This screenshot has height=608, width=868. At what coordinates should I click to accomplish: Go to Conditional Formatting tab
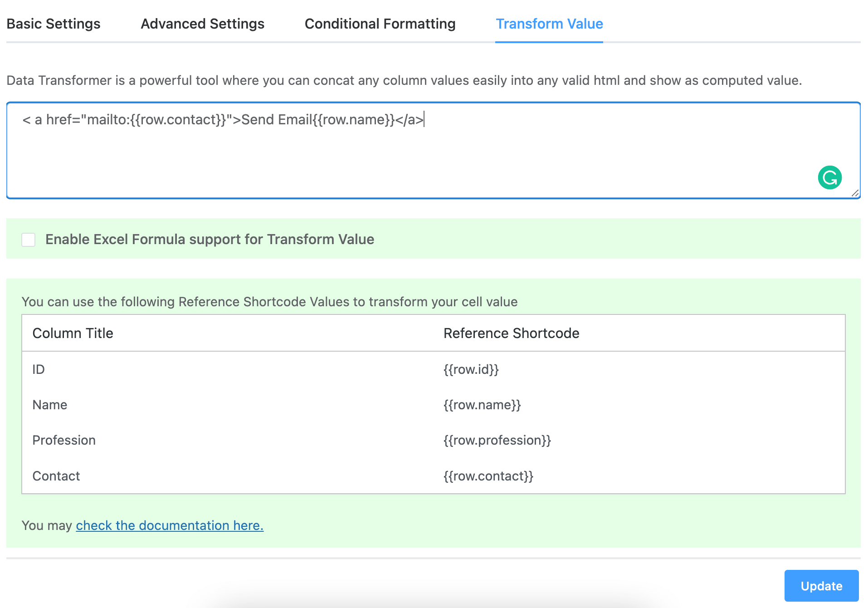pyautogui.click(x=380, y=24)
